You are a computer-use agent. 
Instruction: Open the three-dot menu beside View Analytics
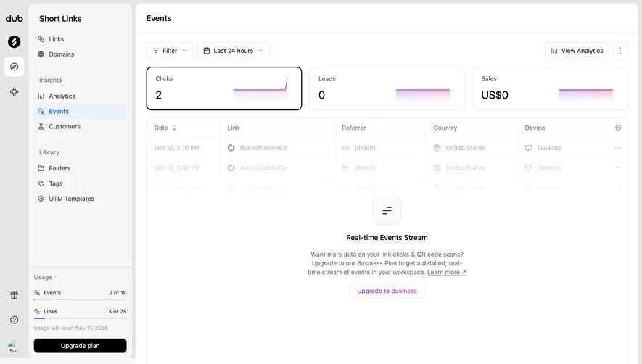click(x=620, y=51)
